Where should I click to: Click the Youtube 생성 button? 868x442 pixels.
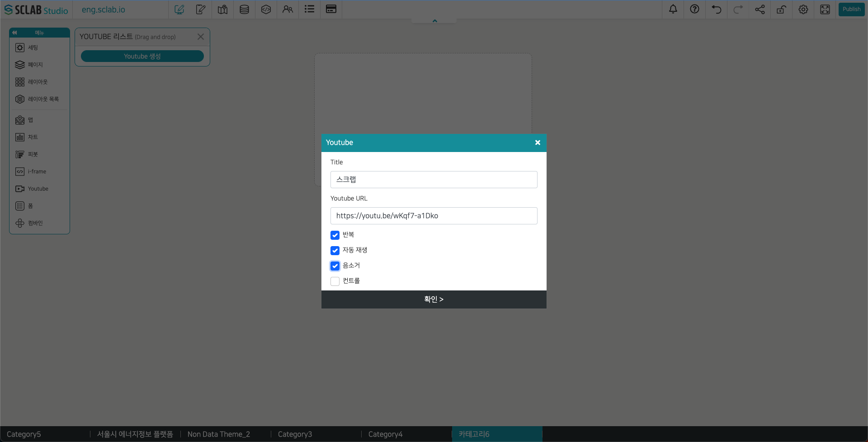[x=142, y=56]
